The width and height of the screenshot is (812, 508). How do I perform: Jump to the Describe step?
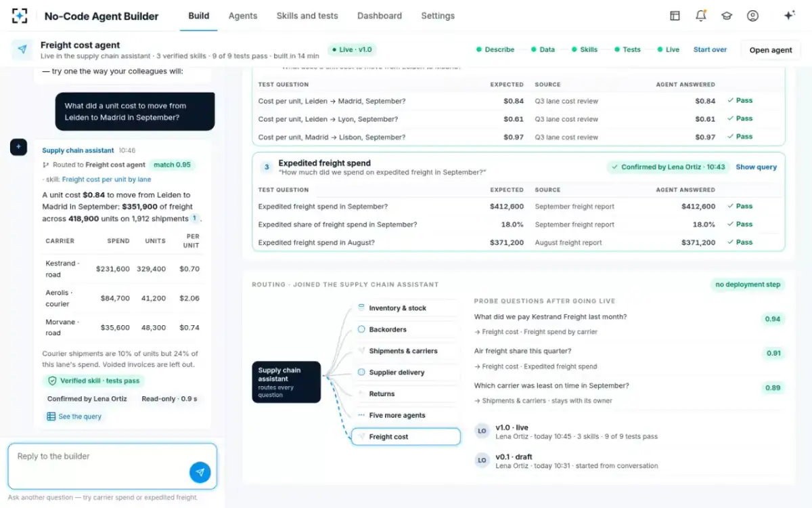(x=495, y=49)
